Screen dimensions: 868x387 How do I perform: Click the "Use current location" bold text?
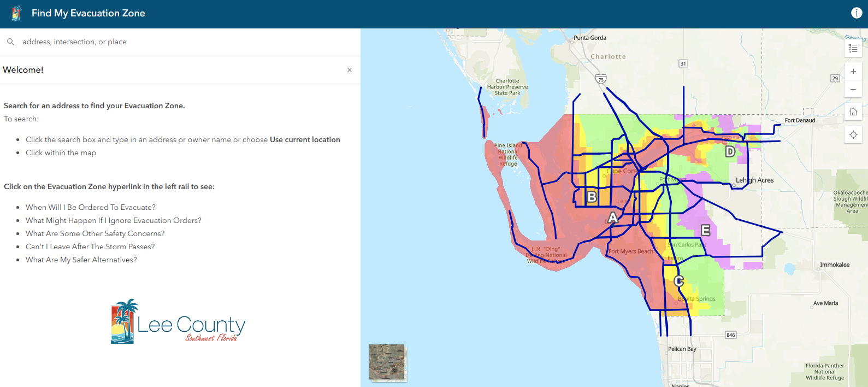[305, 139]
